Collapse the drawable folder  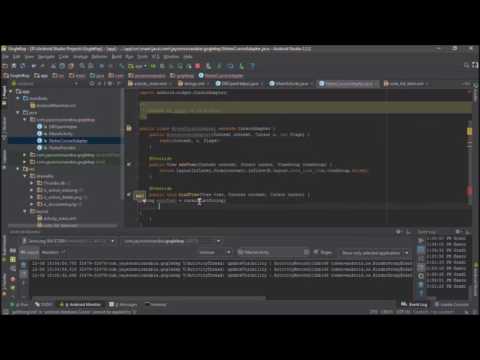click(x=25, y=176)
